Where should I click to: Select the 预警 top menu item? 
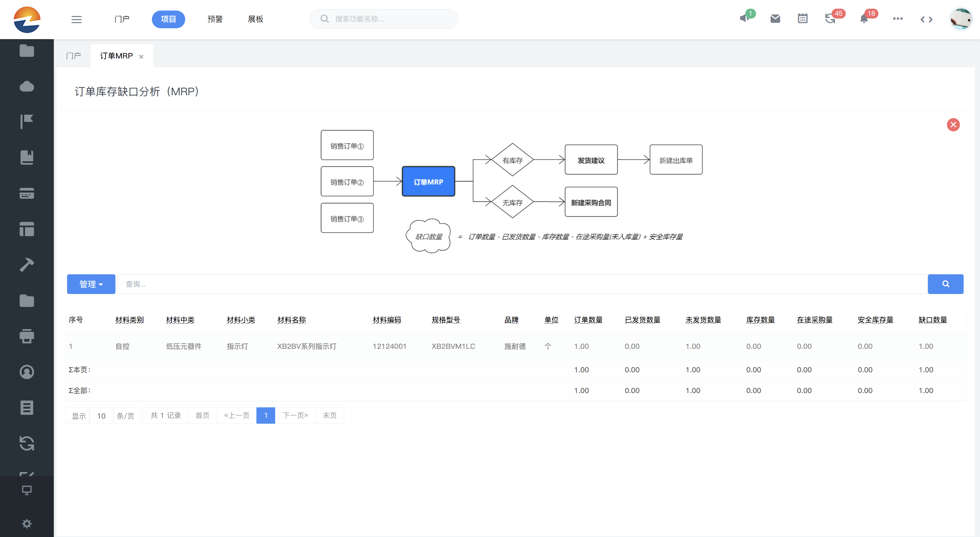coord(215,19)
